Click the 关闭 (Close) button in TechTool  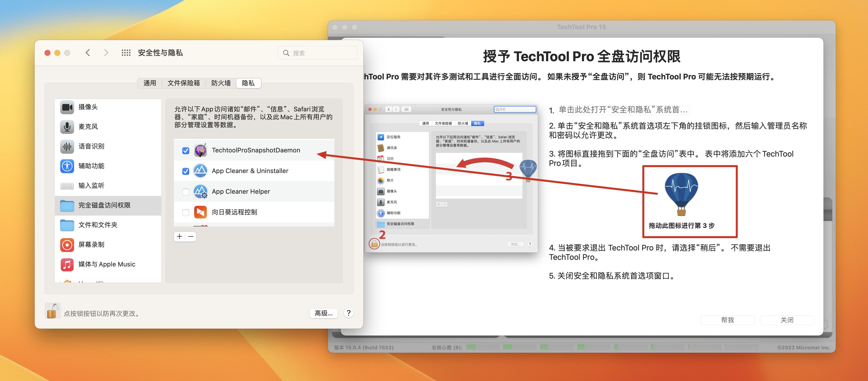(x=787, y=320)
